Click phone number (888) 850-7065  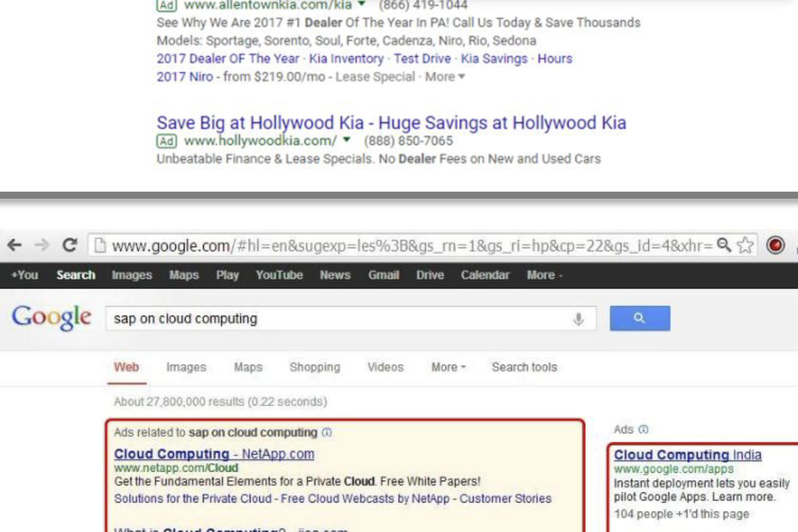[408, 141]
